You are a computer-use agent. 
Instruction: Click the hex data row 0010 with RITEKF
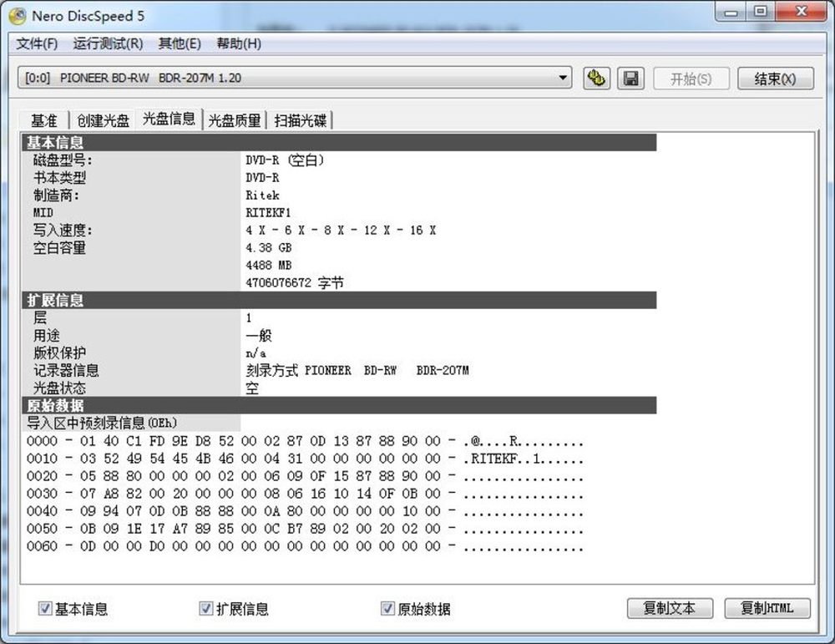(x=305, y=459)
